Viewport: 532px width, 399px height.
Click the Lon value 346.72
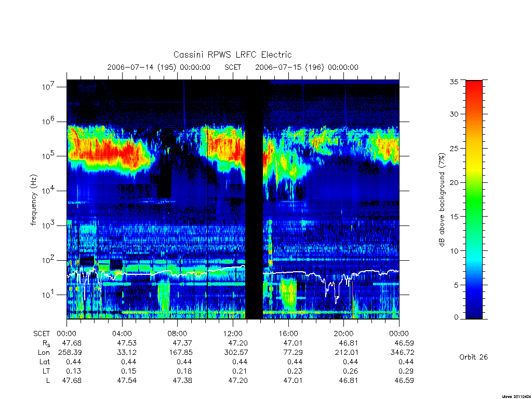click(403, 353)
